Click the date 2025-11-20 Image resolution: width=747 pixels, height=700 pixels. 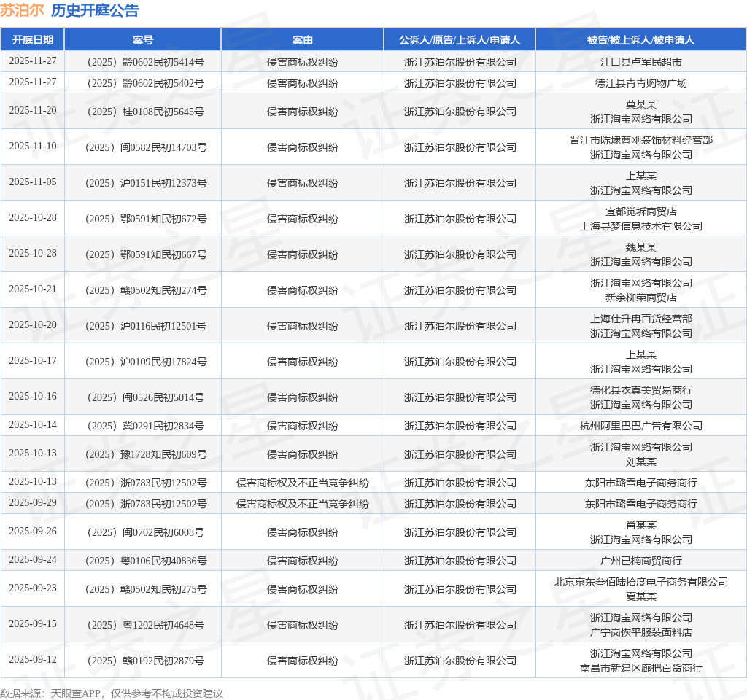[32, 111]
